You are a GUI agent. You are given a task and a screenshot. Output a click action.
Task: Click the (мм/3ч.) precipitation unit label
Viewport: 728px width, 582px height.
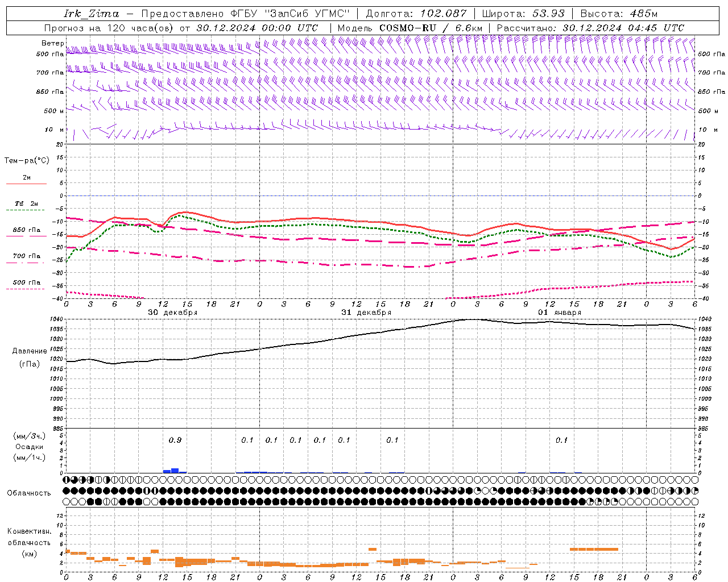pyautogui.click(x=30, y=436)
